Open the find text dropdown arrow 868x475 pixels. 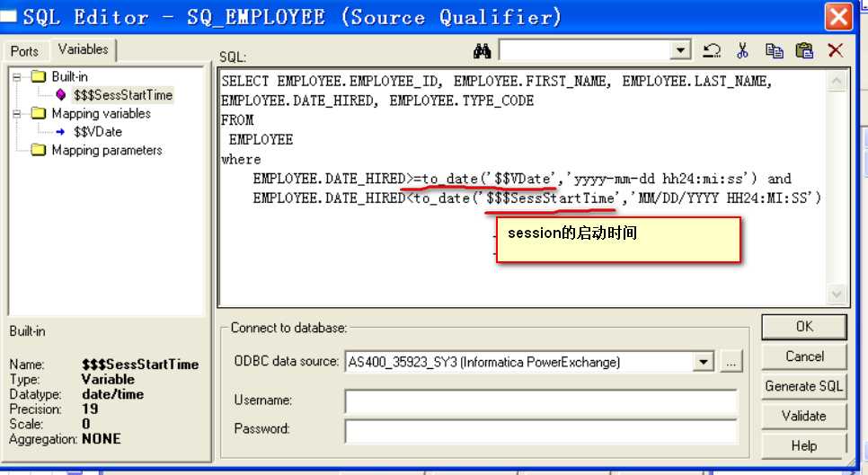coord(680,50)
